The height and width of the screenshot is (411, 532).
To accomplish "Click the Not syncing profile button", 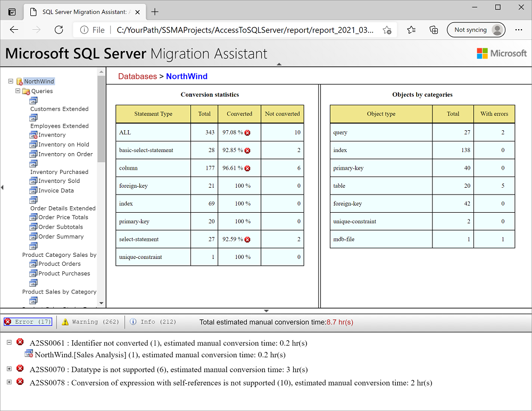I will point(475,30).
